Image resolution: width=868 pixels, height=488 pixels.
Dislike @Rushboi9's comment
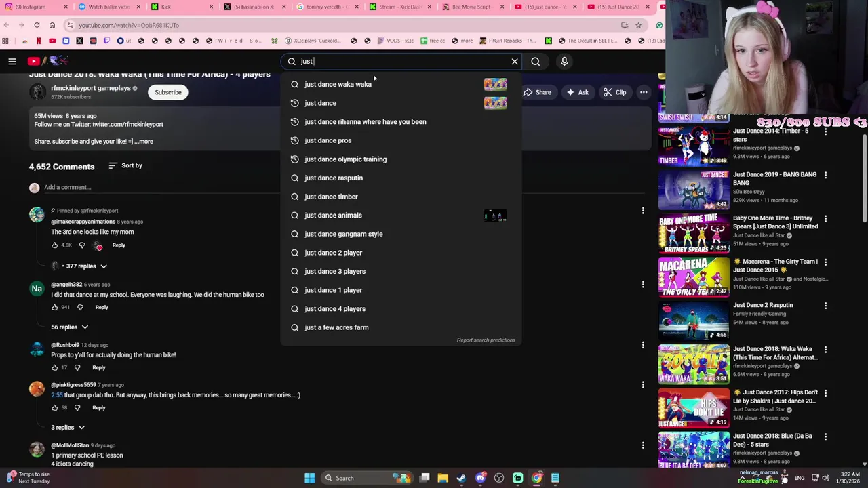tap(77, 368)
